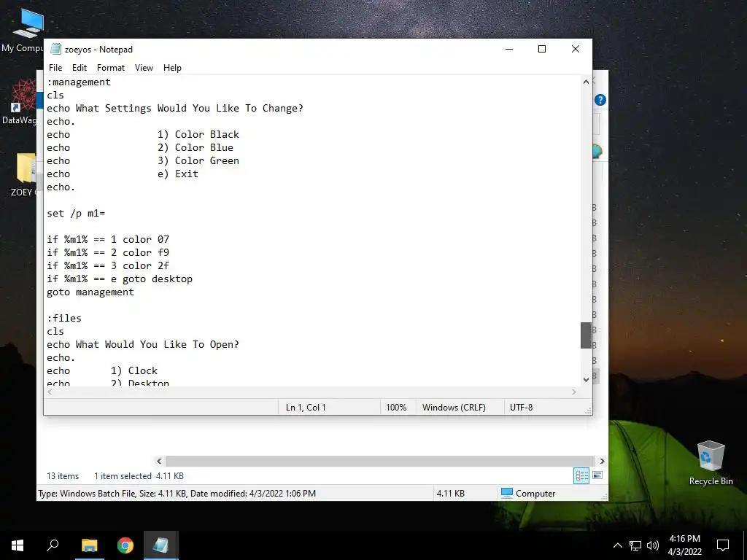Screen dimensions: 747x560
Task: Open the View menu in Notepad
Action: 144,68
